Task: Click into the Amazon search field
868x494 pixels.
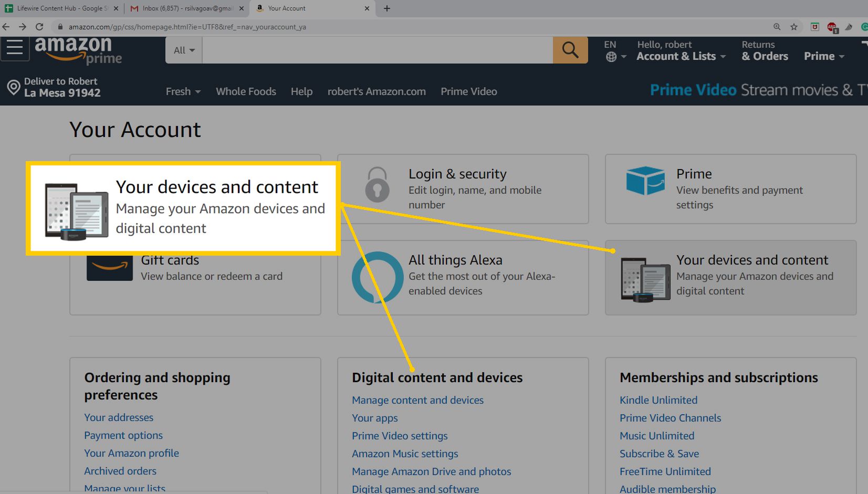Action: [x=378, y=50]
